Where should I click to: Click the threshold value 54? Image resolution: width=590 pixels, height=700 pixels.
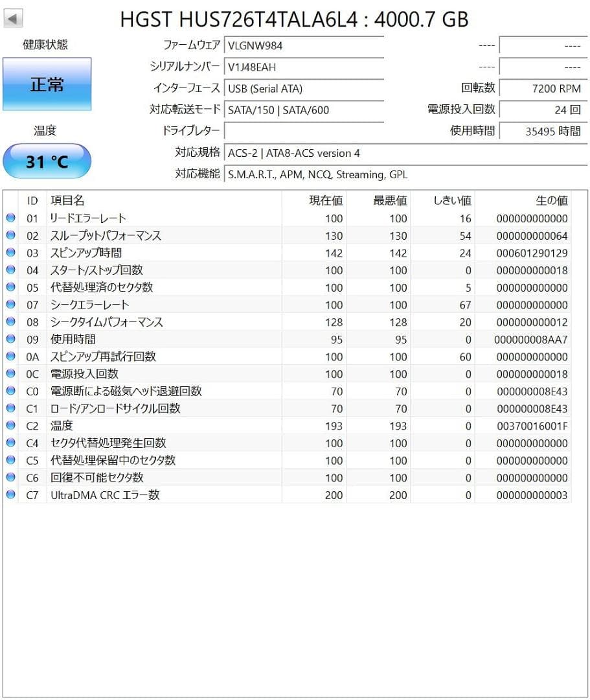(465, 236)
